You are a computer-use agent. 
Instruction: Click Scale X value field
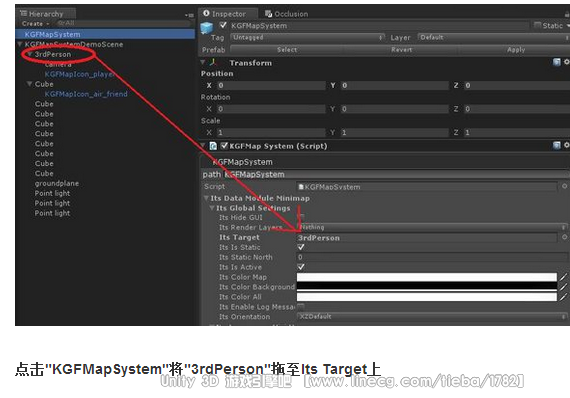pos(271,133)
